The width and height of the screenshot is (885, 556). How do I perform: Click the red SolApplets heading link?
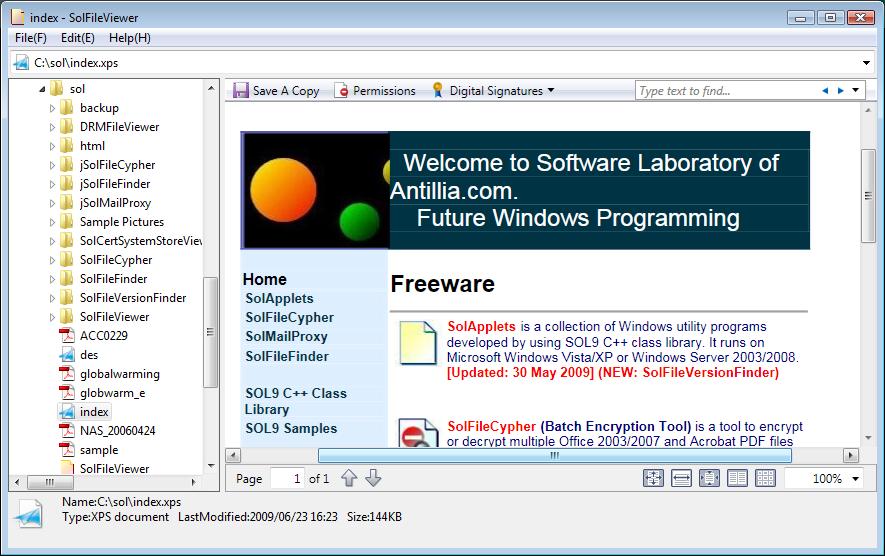pos(481,326)
